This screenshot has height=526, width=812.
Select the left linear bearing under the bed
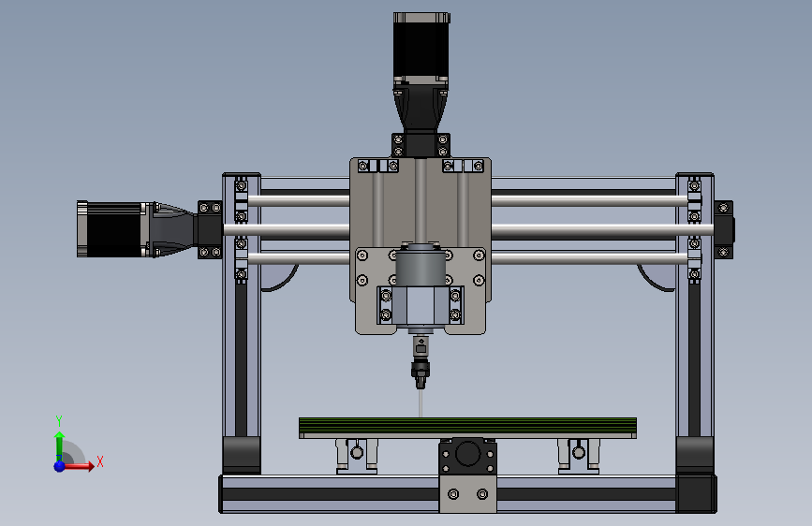coord(356,456)
